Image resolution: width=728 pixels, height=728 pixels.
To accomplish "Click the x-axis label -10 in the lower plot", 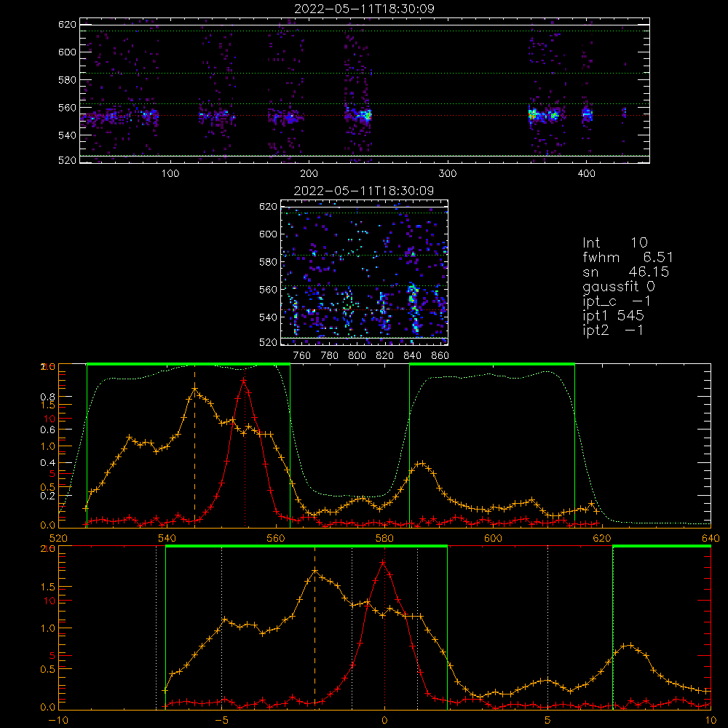I will (58, 720).
